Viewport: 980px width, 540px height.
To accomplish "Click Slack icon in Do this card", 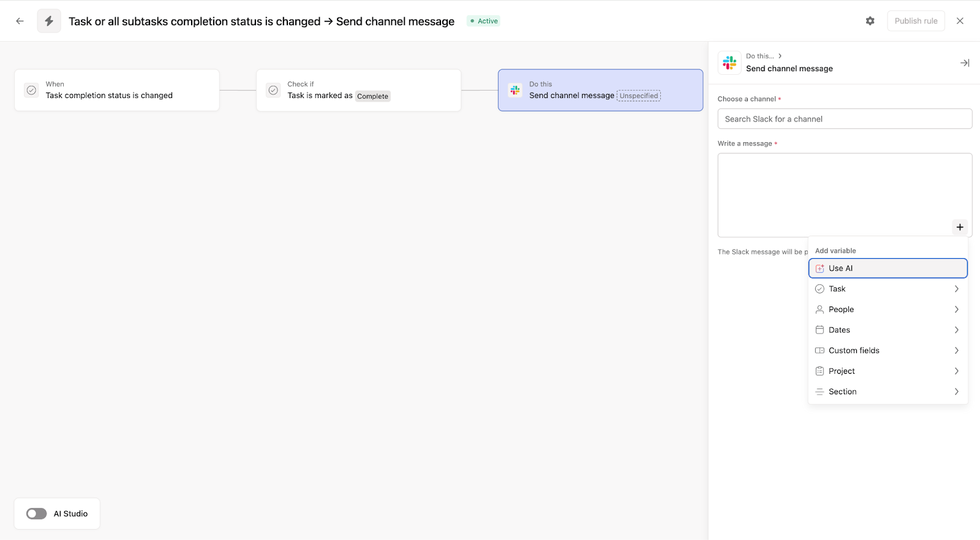I will [515, 90].
